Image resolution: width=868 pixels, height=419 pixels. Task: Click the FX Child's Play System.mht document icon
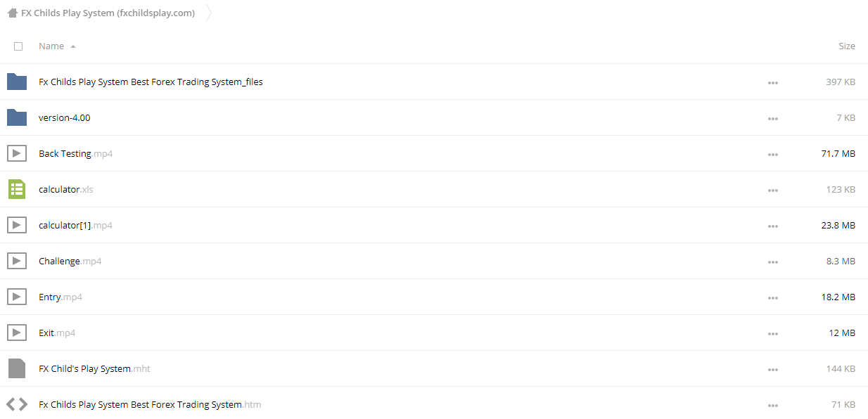click(17, 368)
